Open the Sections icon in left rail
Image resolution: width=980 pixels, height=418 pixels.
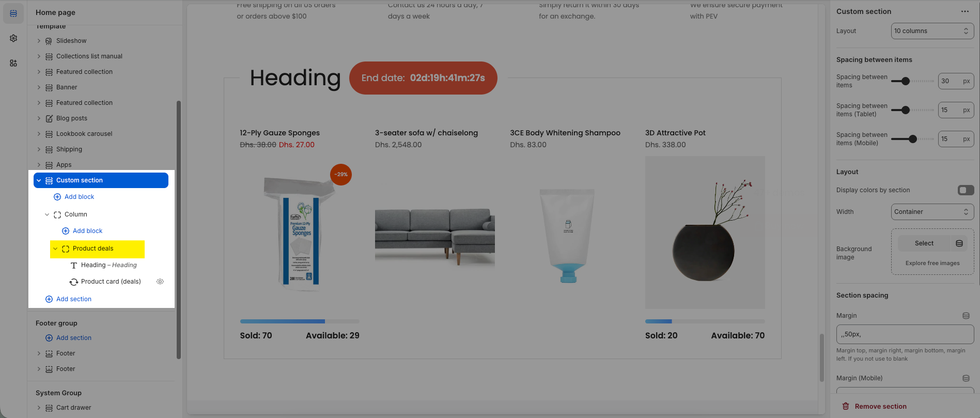tap(13, 13)
